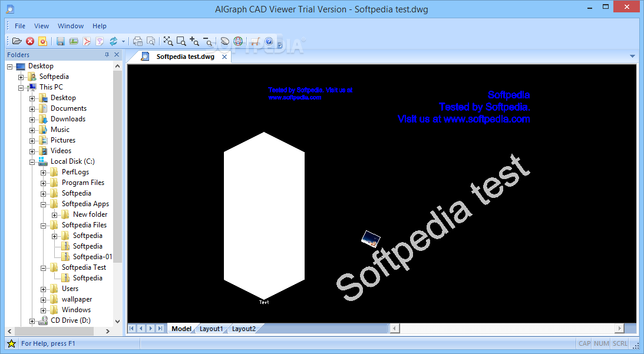This screenshot has width=644, height=354.
Task: Collapse the Local Disk (C:) node
Action: pos(32,162)
